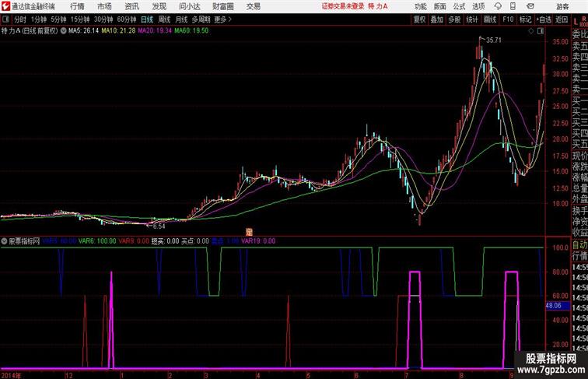This screenshot has height=379, width=588.
Task: Switch to 分时 chart period
Action: click(20, 19)
